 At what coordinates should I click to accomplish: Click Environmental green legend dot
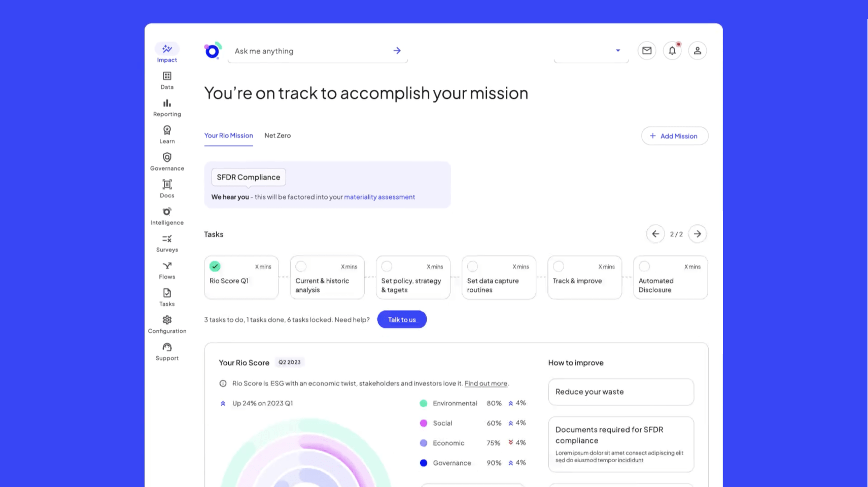click(x=423, y=403)
